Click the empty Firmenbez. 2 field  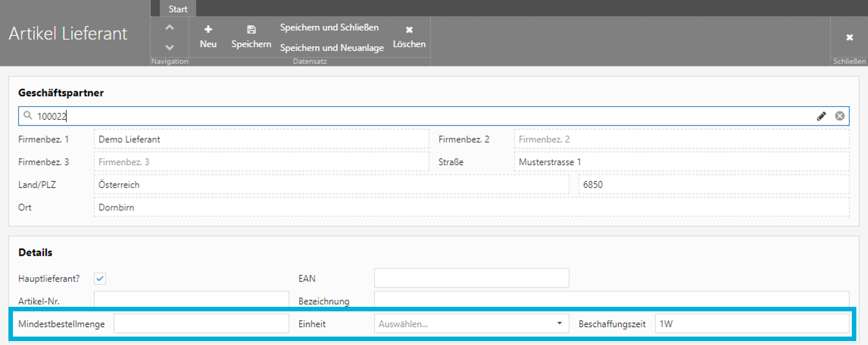pyautogui.click(x=682, y=139)
